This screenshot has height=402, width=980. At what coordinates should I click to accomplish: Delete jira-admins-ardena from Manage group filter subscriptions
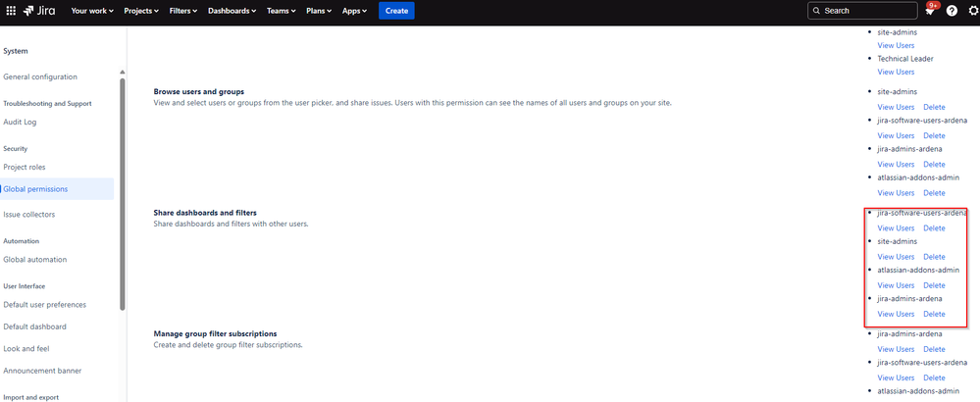(934, 350)
